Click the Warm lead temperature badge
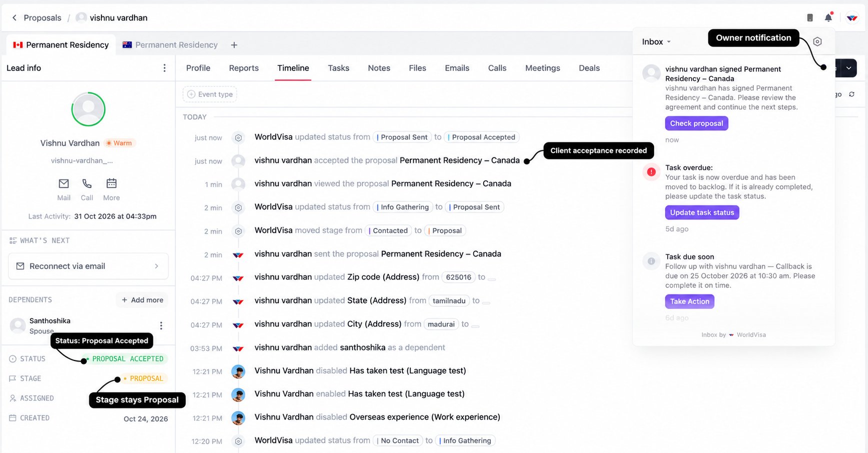The image size is (868, 453). pos(119,143)
